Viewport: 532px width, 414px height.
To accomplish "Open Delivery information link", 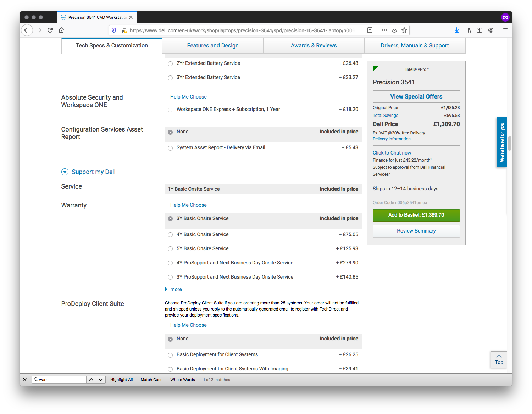I will 392,139.
